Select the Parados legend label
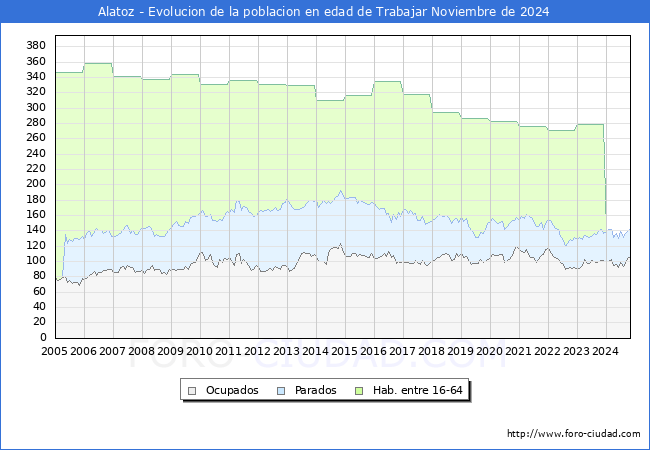The image size is (650, 450). coord(315,390)
